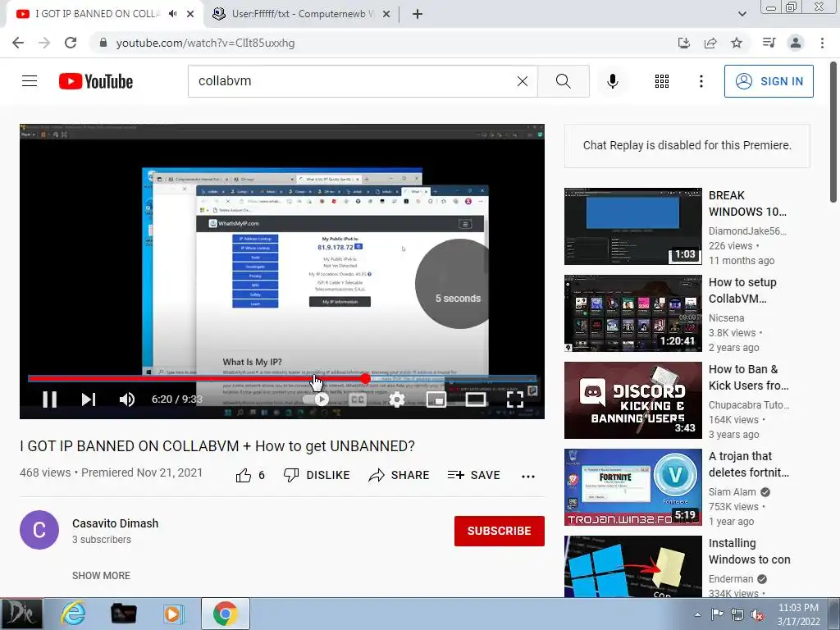Open Casavito Dimash channel avatar
This screenshot has width=840, height=630.
click(39, 530)
